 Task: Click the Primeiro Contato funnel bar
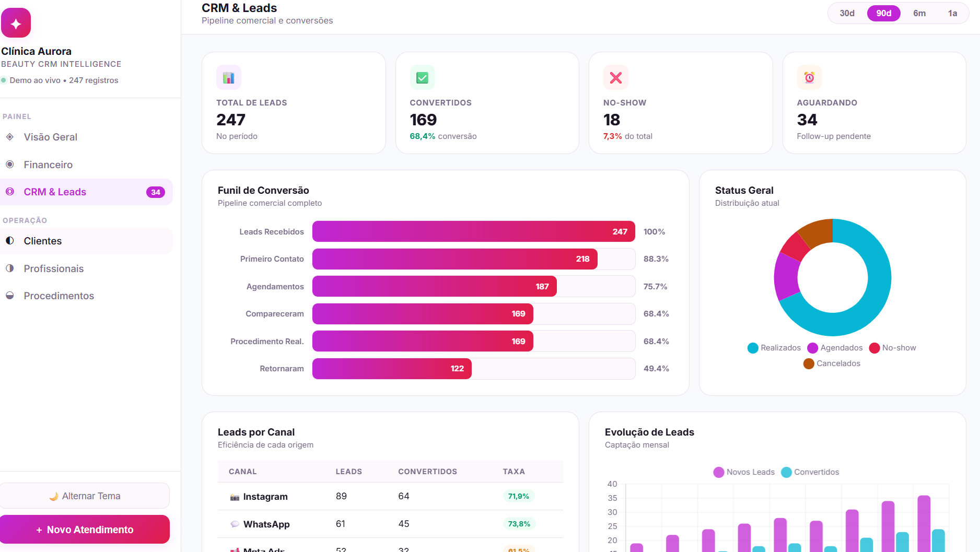(x=455, y=259)
